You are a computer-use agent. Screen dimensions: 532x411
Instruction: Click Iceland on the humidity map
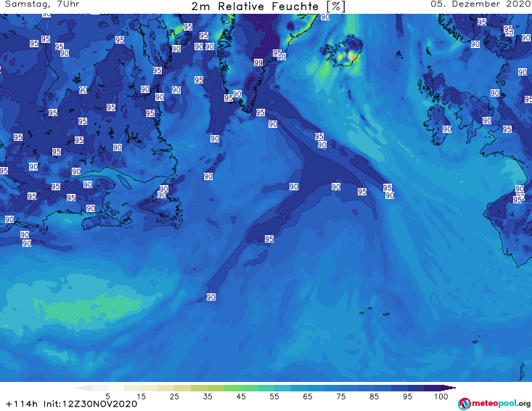(x=344, y=52)
